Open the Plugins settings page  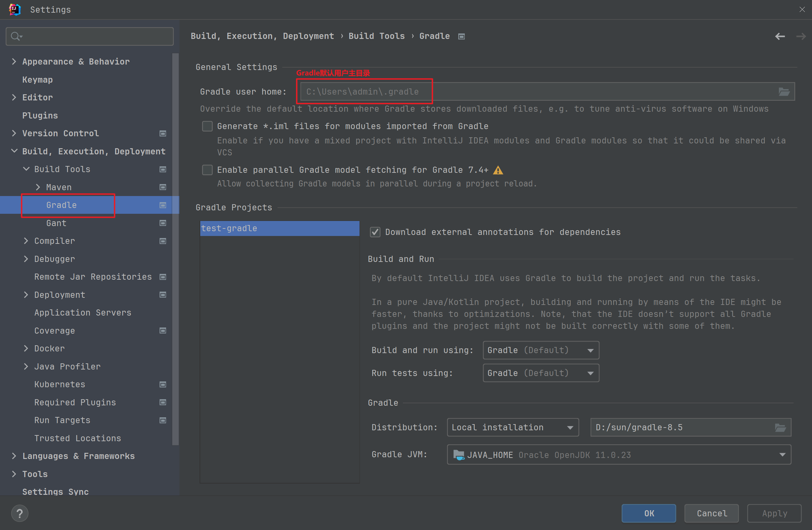click(40, 115)
